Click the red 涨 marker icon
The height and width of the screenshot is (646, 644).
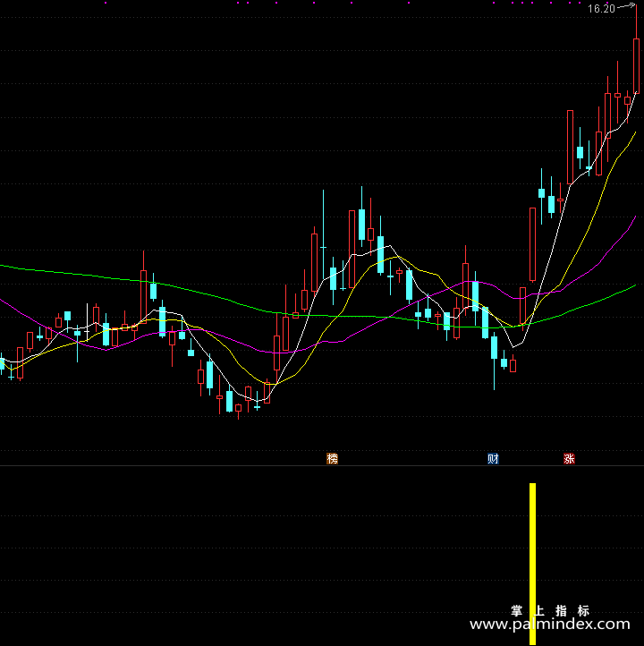[569, 458]
